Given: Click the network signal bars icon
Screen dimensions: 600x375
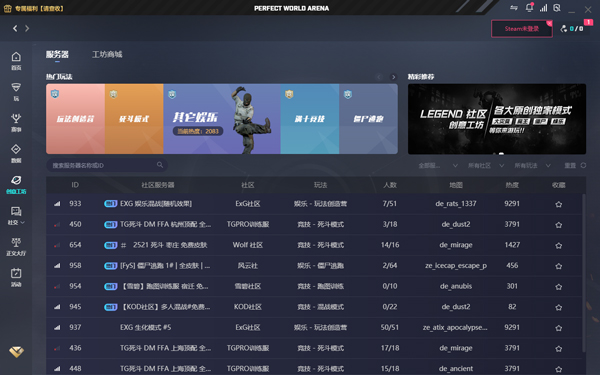Looking at the screenshot, I should 543,8.
